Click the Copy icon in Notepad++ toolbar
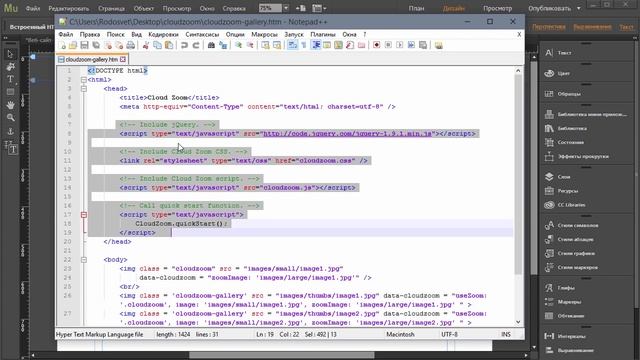Image resolution: width=640 pixels, height=360 pixels. (x=157, y=45)
